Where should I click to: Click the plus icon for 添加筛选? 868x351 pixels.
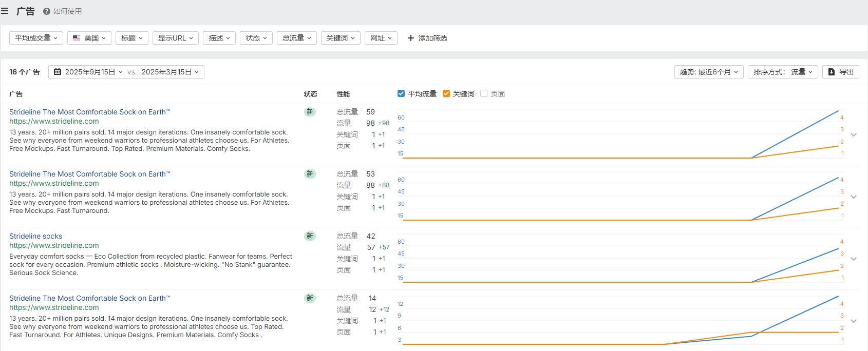410,38
